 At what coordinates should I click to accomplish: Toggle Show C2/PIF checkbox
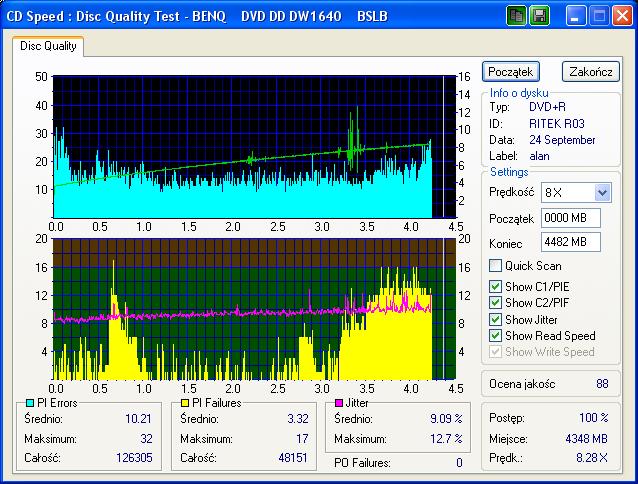click(495, 303)
